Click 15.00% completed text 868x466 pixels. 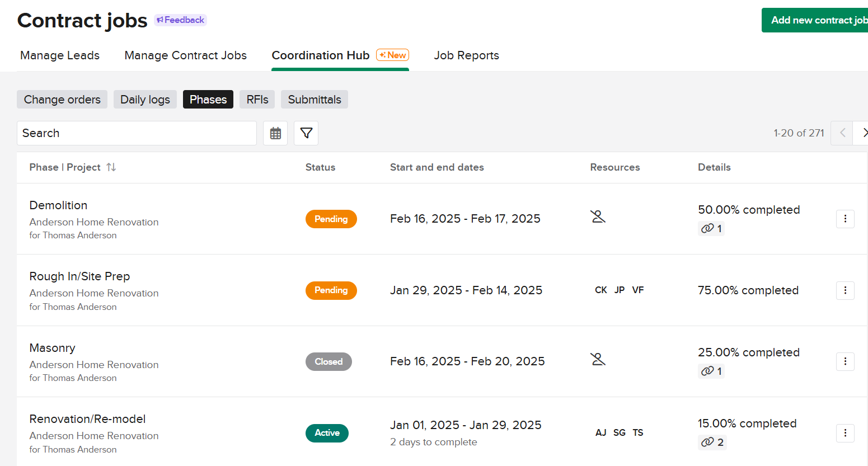[x=747, y=423]
